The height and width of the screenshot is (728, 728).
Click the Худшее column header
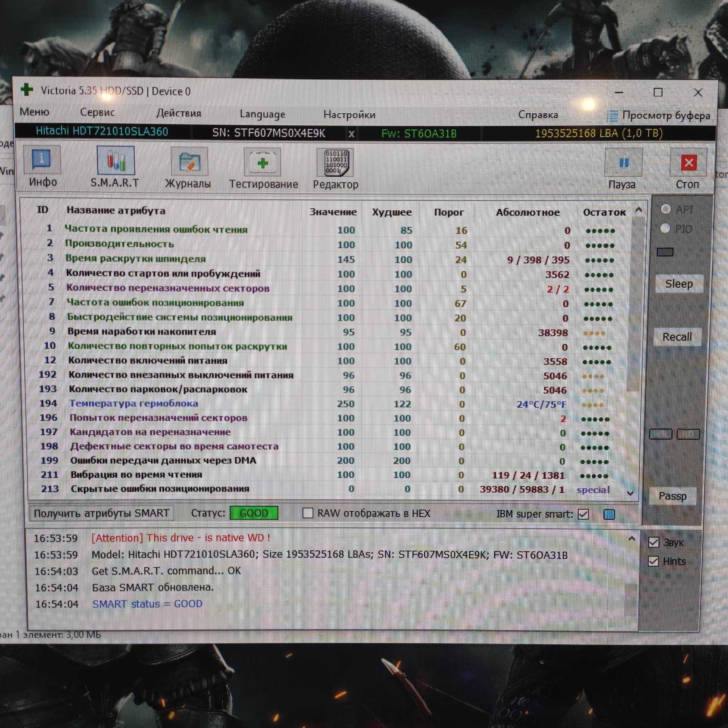click(x=392, y=212)
